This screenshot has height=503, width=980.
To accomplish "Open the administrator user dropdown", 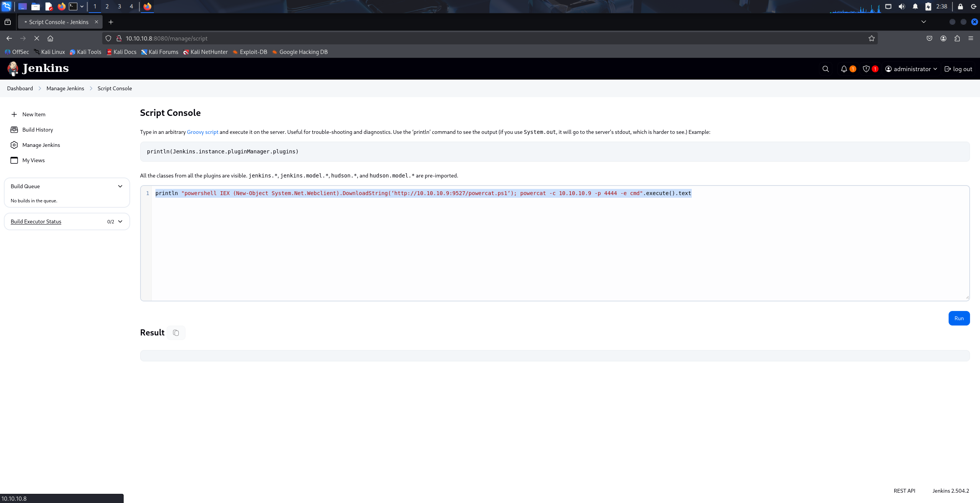I will click(x=911, y=69).
